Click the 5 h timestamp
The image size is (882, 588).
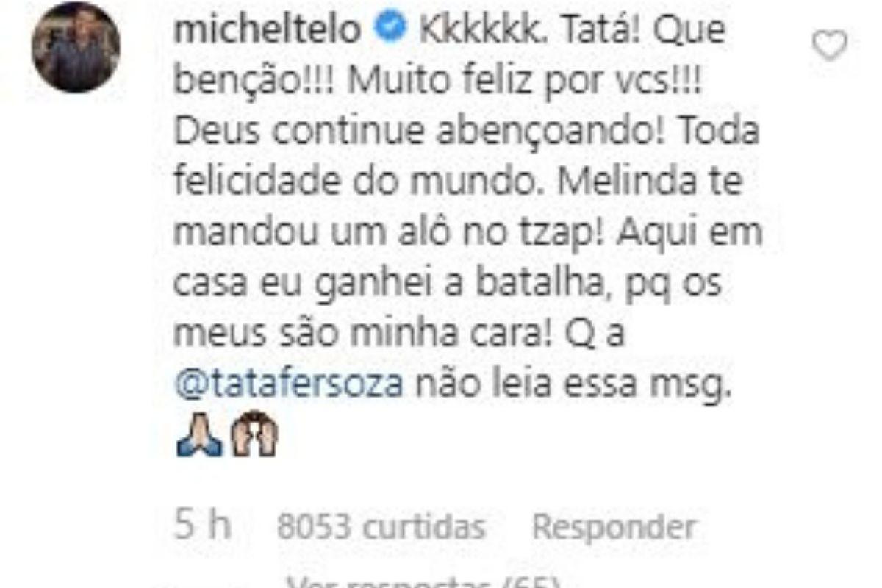tap(202, 526)
